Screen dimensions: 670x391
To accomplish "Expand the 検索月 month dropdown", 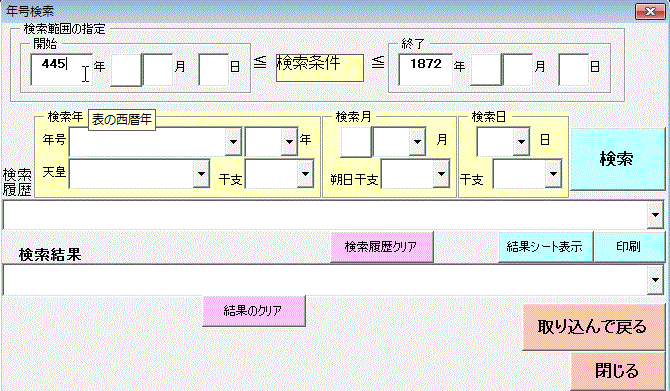I will 417,141.
